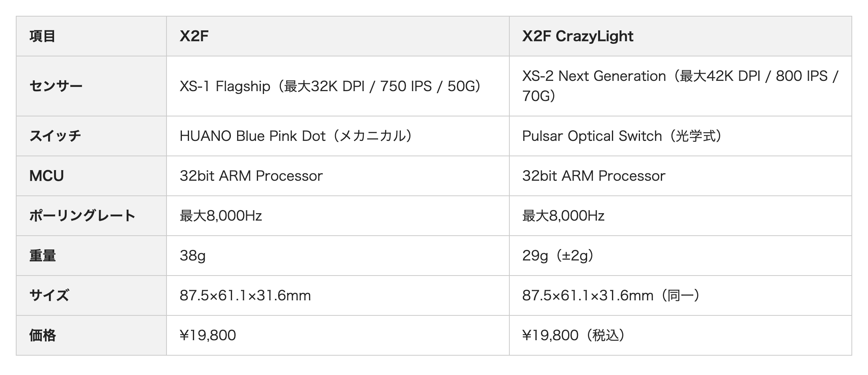The width and height of the screenshot is (868, 375).
Task: Select X2F 87.5×61.1×31.6mm size cell
Action: (x=338, y=296)
